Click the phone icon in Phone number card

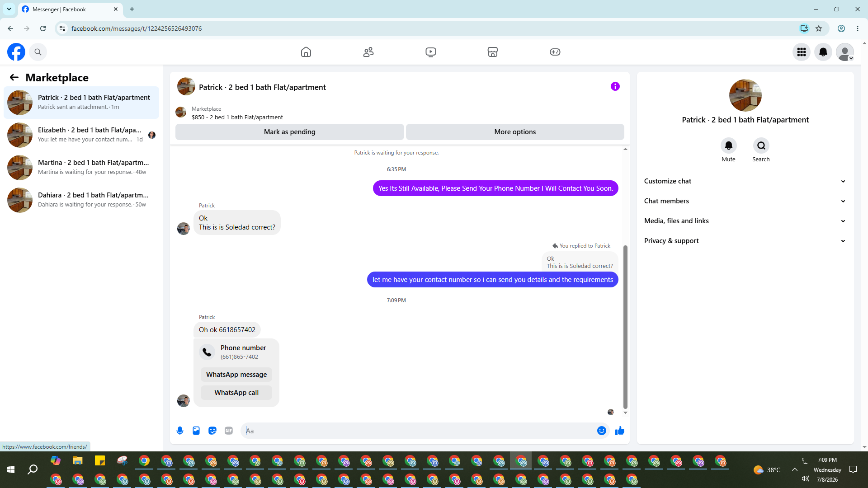207,352
